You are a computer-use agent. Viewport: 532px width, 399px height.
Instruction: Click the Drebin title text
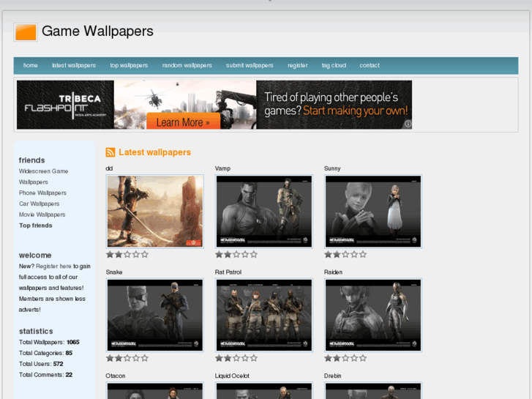click(332, 376)
